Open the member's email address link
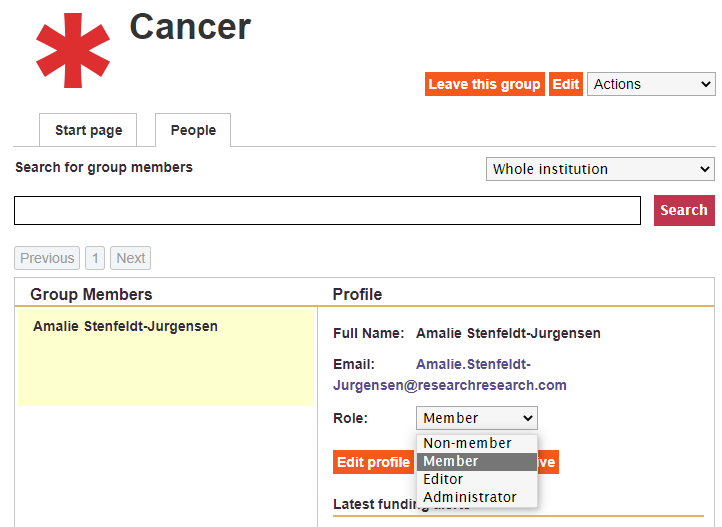This screenshot has height=527, width=722. click(x=450, y=375)
